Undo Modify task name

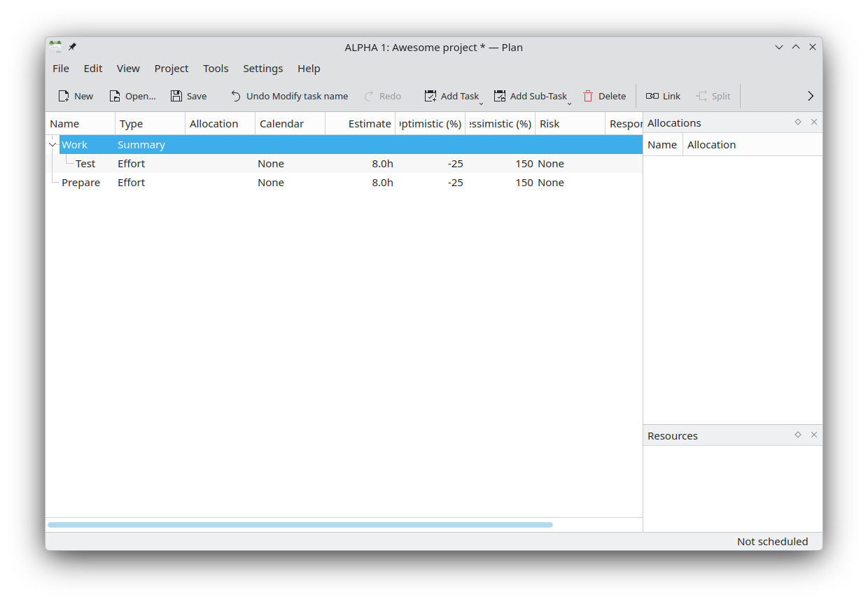236,96
